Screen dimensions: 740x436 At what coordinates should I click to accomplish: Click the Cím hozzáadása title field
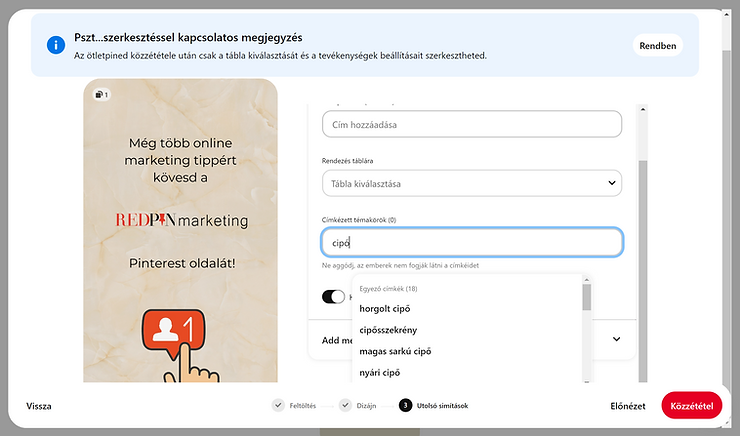click(x=472, y=124)
